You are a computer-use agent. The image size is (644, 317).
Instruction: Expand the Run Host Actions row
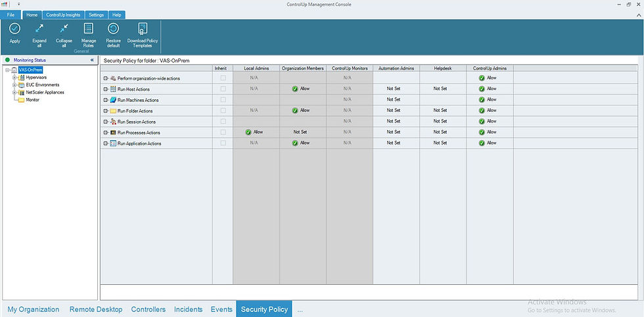tap(106, 89)
